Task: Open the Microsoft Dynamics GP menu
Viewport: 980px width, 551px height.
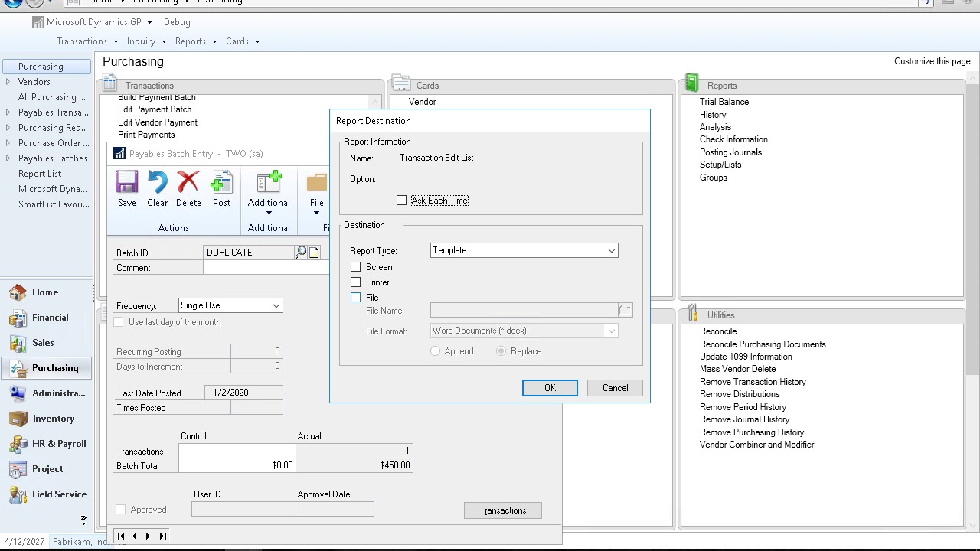Action: 99,22
